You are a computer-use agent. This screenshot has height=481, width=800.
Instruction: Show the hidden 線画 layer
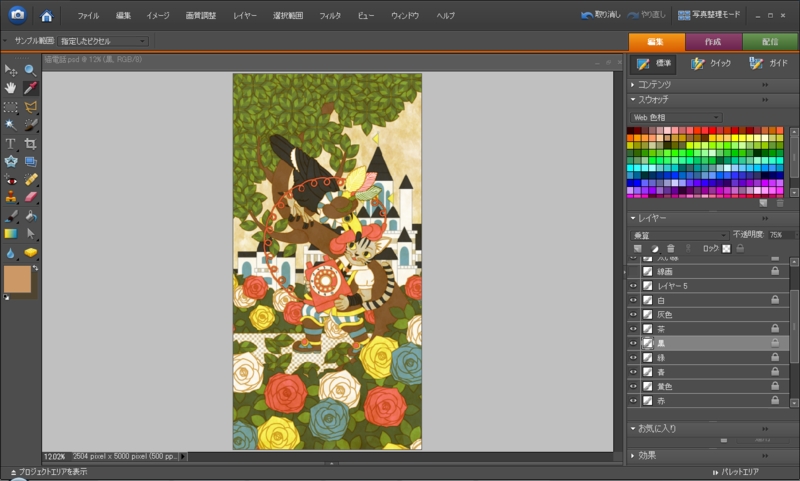tap(633, 271)
